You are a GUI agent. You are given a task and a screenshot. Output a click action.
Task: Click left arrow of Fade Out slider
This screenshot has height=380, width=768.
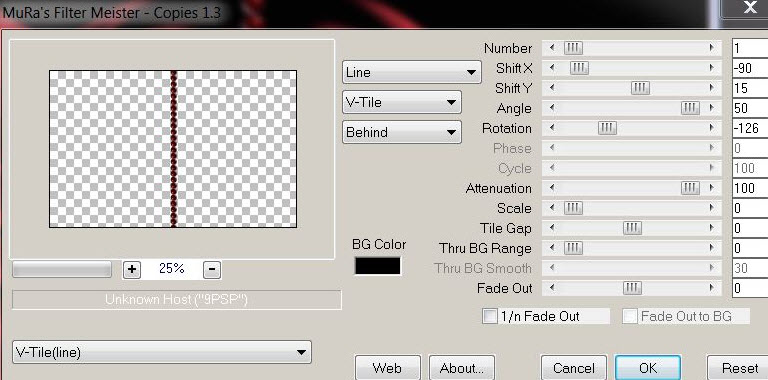[x=552, y=288]
